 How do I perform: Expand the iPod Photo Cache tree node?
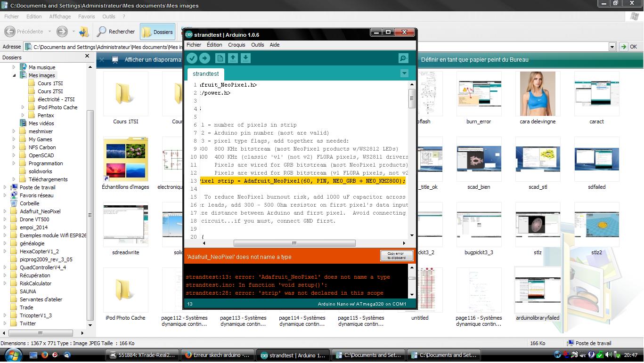[23, 107]
